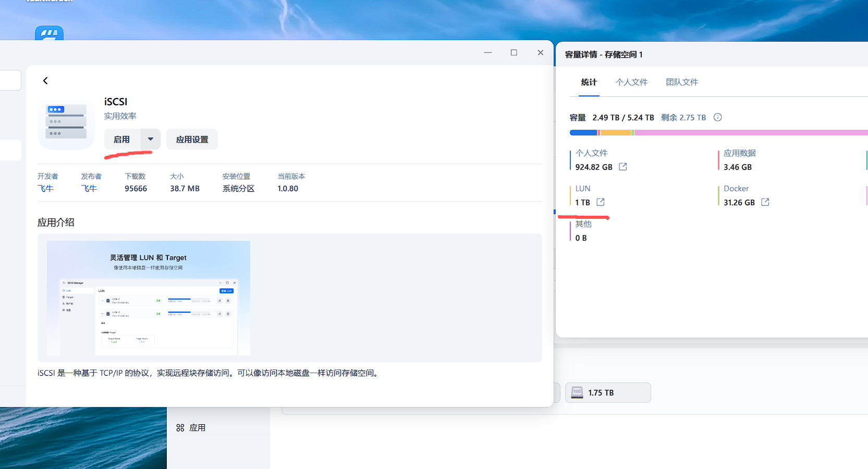Click the info icon beside 剩余 2.75 TB
The width and height of the screenshot is (868, 469).
pos(718,117)
